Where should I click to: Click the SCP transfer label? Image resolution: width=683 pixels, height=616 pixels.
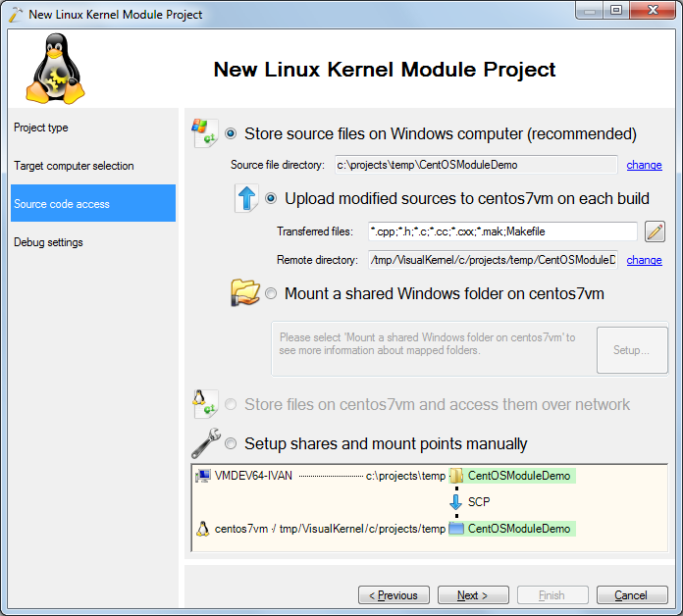click(x=479, y=502)
